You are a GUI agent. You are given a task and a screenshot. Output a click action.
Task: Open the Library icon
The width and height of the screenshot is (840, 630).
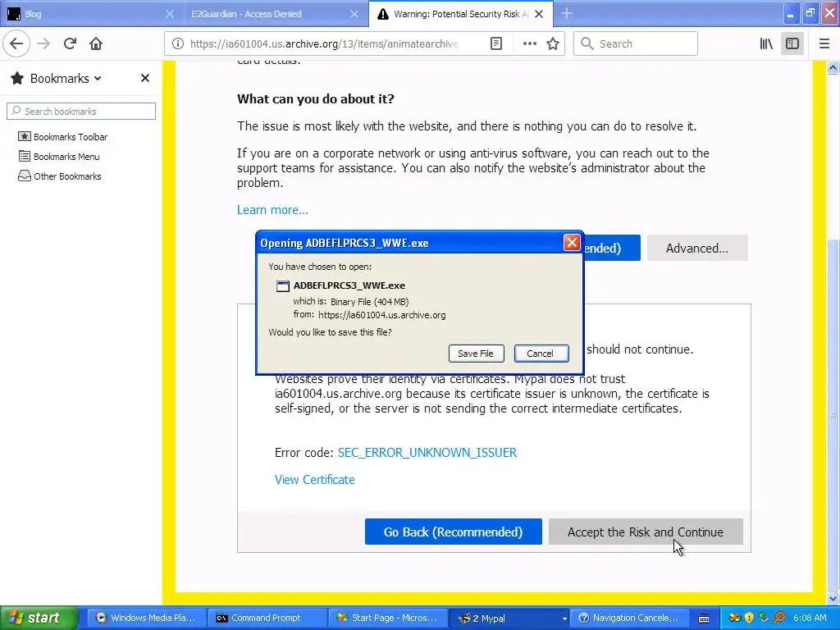click(x=766, y=44)
